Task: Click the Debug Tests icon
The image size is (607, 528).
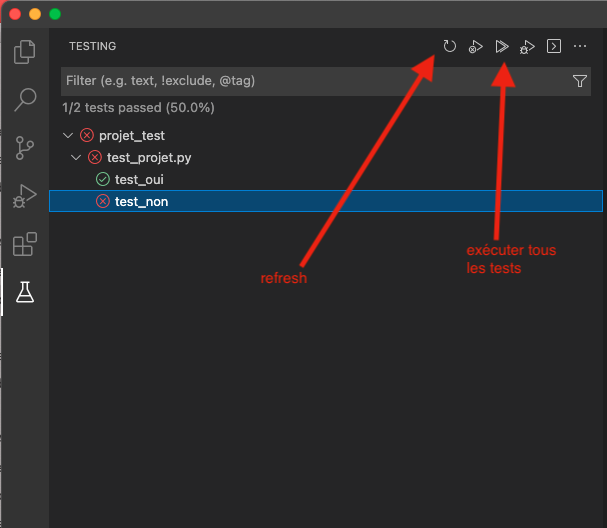Action: pos(527,47)
